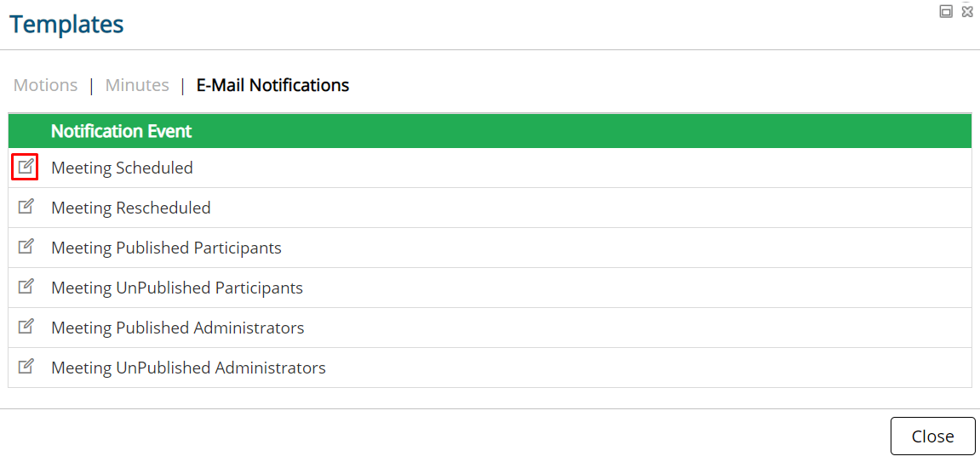Switch to the Motions tab
This screenshot has height=462, width=980.
click(46, 85)
